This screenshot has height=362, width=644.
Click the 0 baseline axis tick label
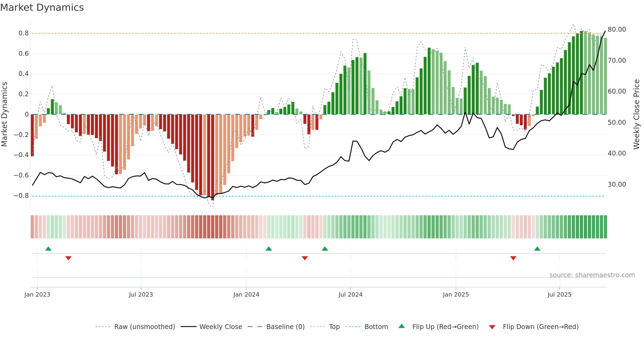pos(27,114)
